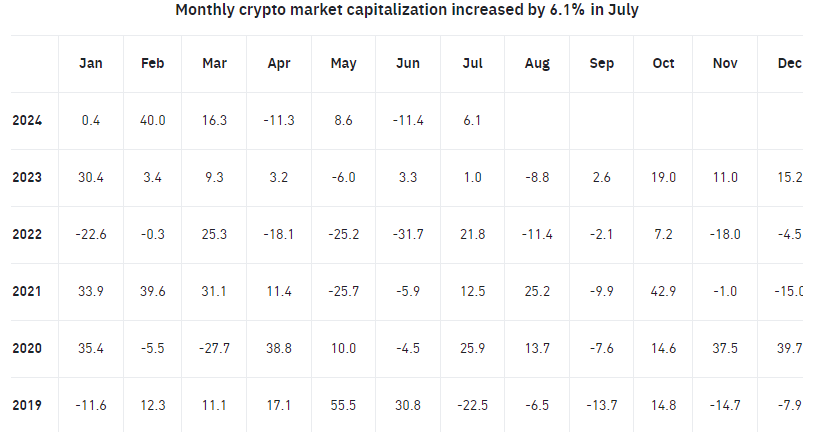Select the -27.7 cell for Mar 2020

pyautogui.click(x=215, y=348)
